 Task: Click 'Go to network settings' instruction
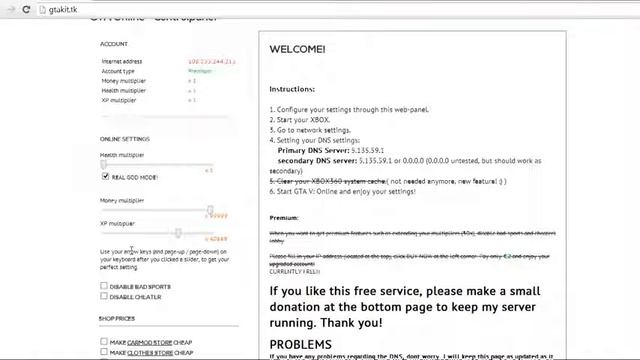[310, 130]
